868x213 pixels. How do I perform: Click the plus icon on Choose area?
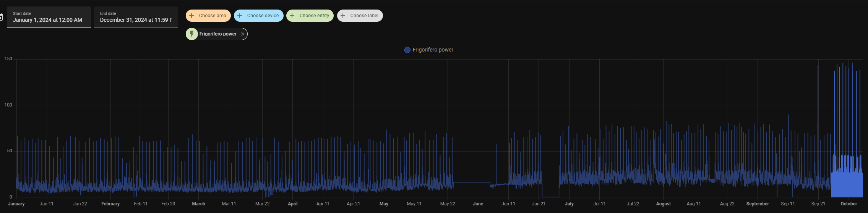pyautogui.click(x=192, y=16)
